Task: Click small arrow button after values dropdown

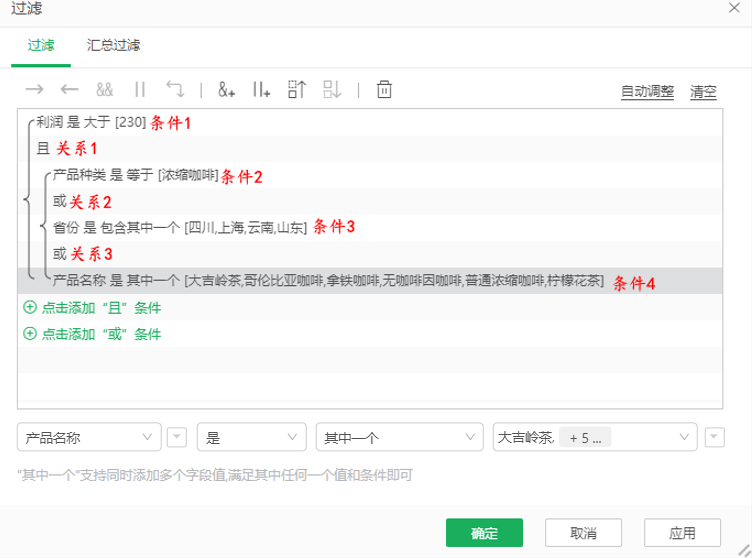Action: [715, 437]
